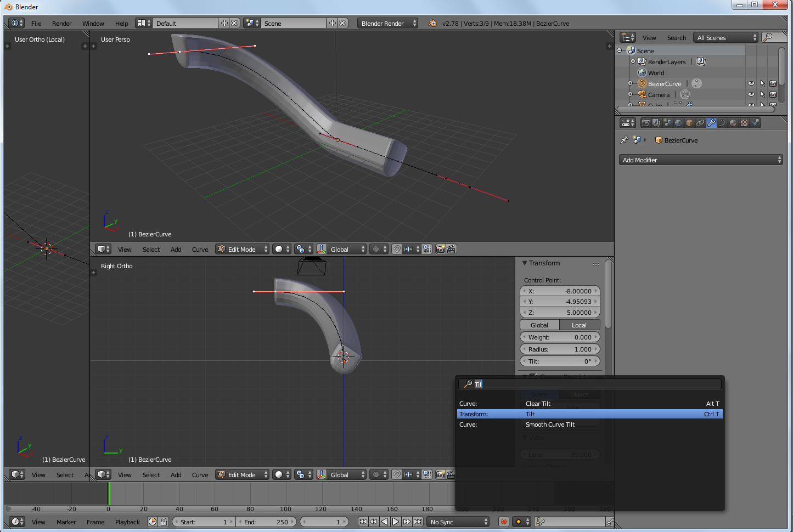Open the timeline Playback menu

[127, 522]
